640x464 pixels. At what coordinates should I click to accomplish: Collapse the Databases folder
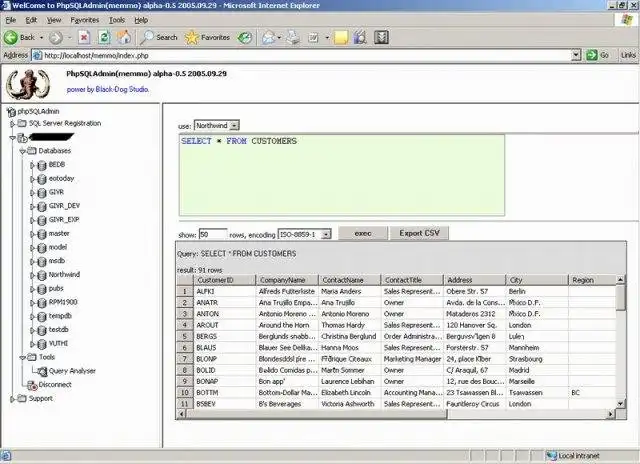click(x=22, y=150)
